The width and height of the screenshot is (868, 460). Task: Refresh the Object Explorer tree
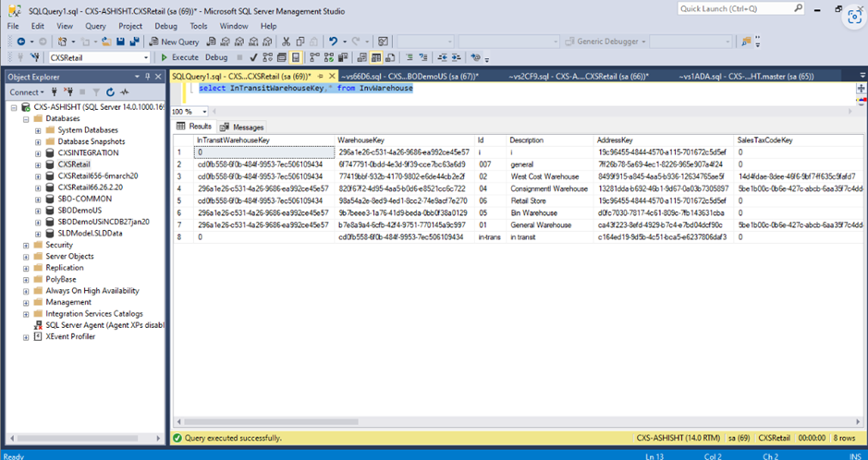110,91
